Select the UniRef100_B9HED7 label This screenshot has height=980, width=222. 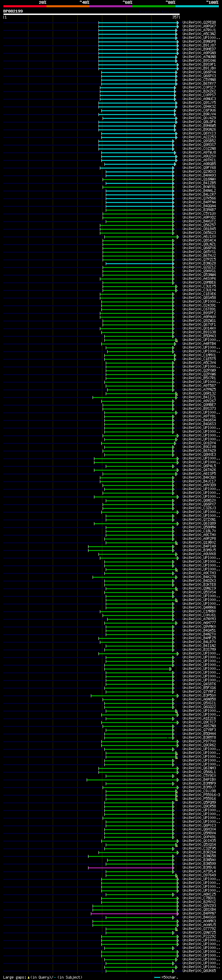pyautogui.click(x=199, y=49)
